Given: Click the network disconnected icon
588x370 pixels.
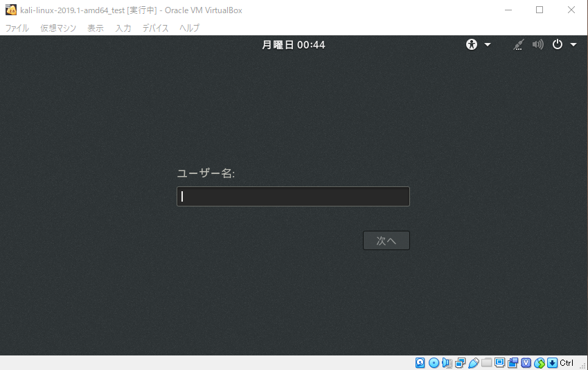Looking at the screenshot, I should pos(519,44).
